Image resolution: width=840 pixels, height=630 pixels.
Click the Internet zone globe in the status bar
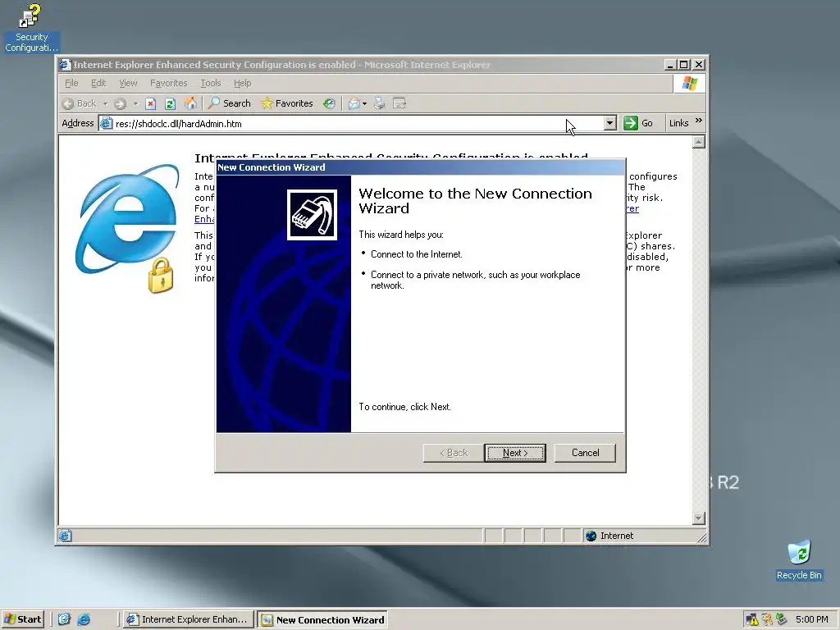[x=591, y=536]
